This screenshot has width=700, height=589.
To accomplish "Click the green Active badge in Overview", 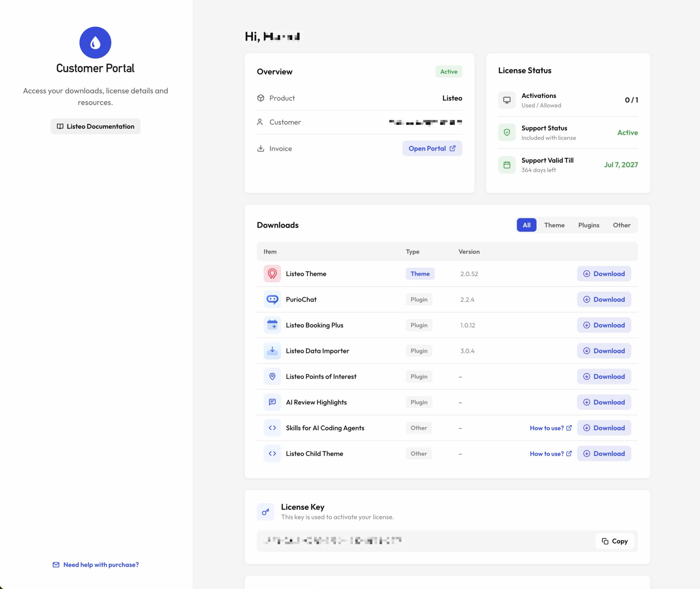I will tap(448, 71).
